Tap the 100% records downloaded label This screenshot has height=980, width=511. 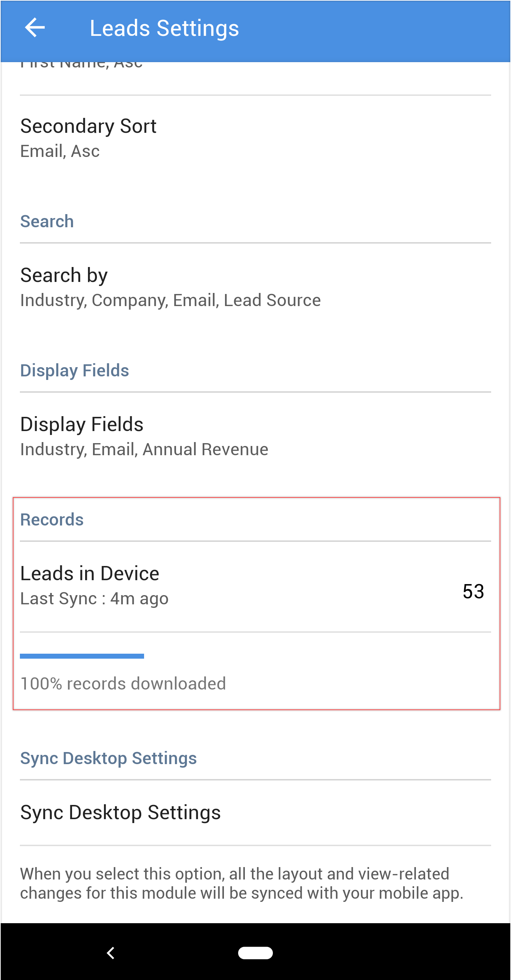pos(123,684)
